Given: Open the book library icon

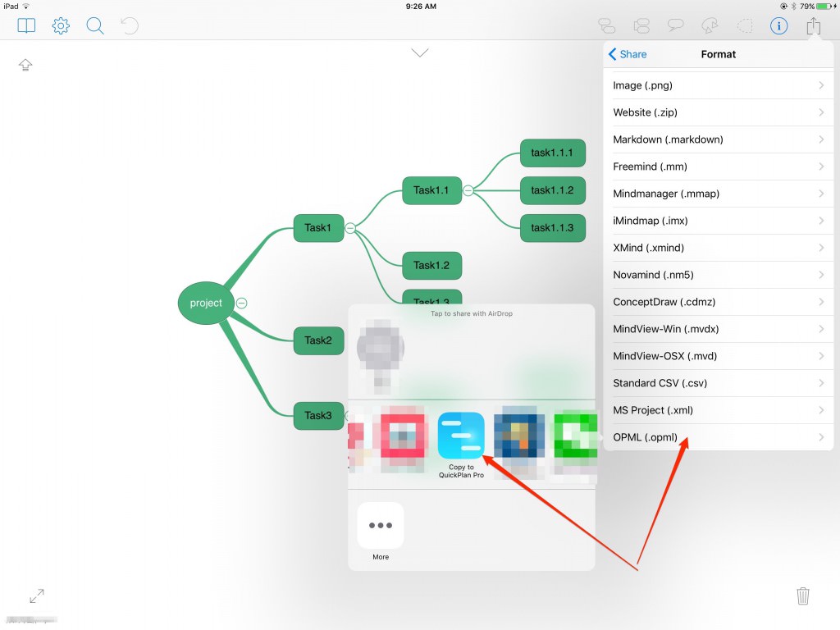Looking at the screenshot, I should point(27,26).
